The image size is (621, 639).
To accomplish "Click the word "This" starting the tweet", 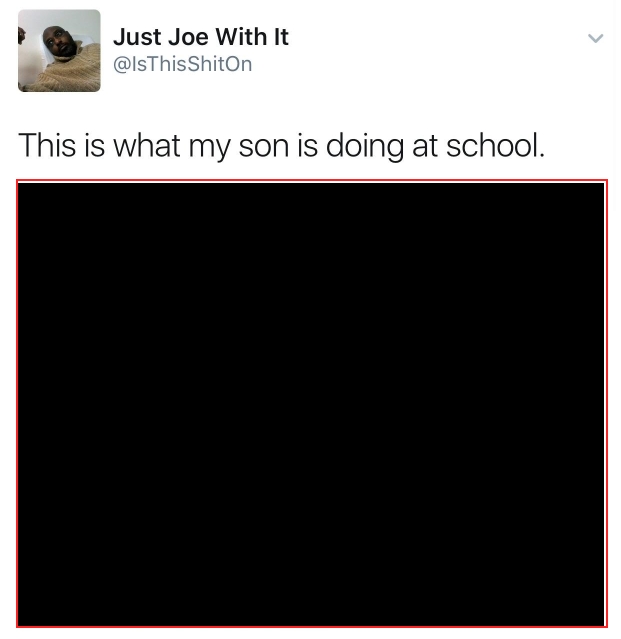I will pos(47,145).
